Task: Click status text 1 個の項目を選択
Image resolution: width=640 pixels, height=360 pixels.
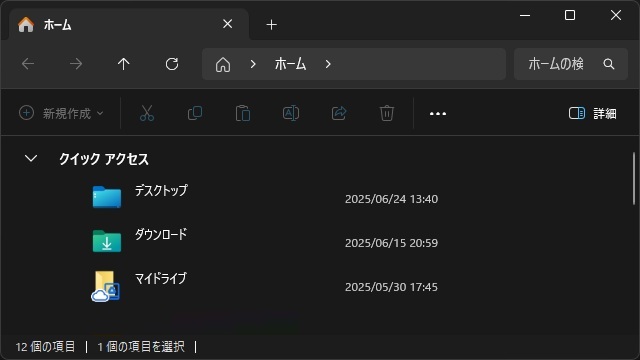Action: coord(141,347)
